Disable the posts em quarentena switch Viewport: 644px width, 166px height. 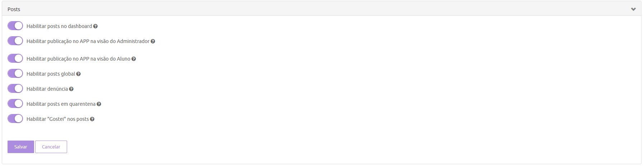(15, 104)
